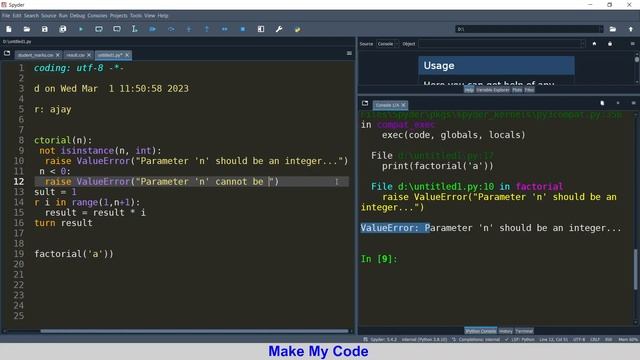
Task: Open the Run menu
Action: pos(63,16)
